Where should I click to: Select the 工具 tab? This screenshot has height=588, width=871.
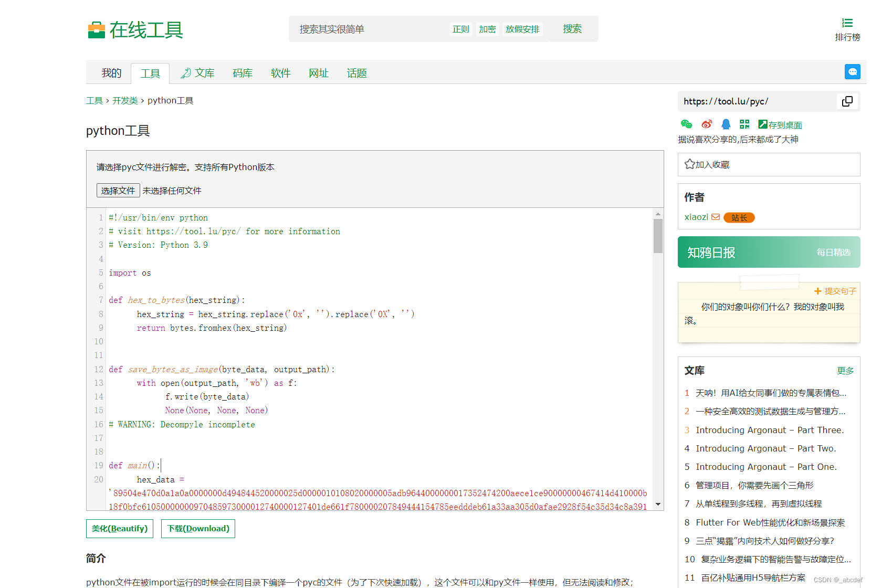point(150,73)
